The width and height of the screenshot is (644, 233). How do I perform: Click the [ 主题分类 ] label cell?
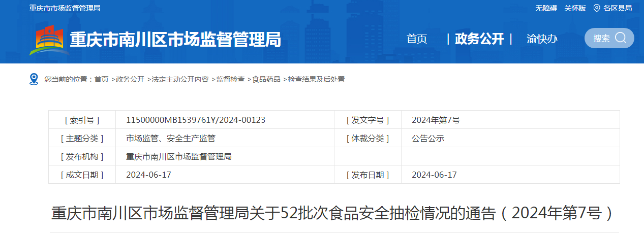pyautogui.click(x=82, y=138)
